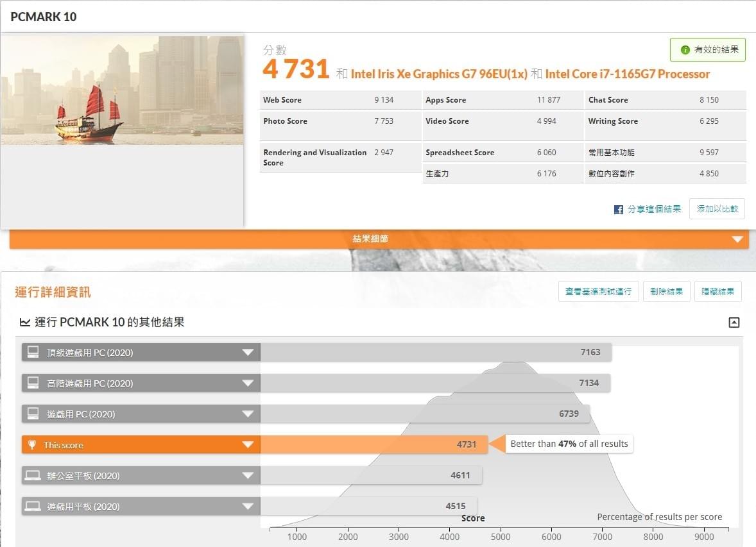This screenshot has height=547, width=756.
Task: Expand the 遊戲用 PC (2020) dropdown arrow
Action: 248,414
